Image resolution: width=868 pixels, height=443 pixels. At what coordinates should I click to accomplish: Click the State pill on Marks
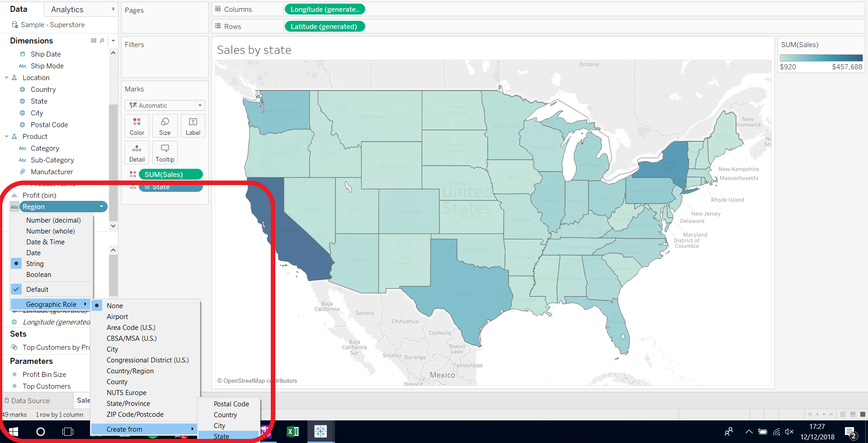[x=170, y=187]
